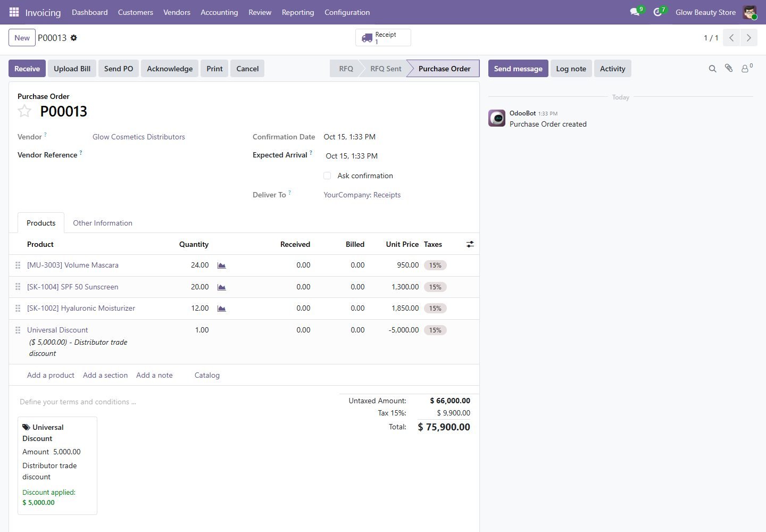Click the Log note button
766x532 pixels.
coord(571,69)
